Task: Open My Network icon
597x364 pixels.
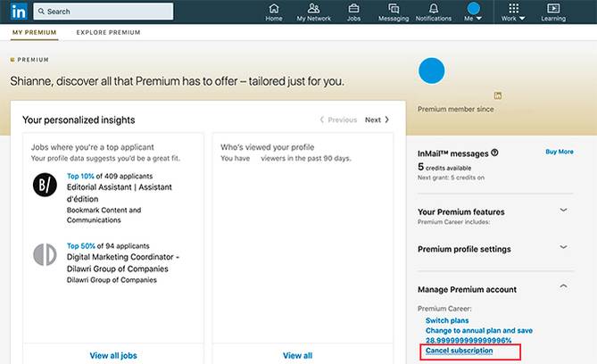Action: [x=313, y=9]
